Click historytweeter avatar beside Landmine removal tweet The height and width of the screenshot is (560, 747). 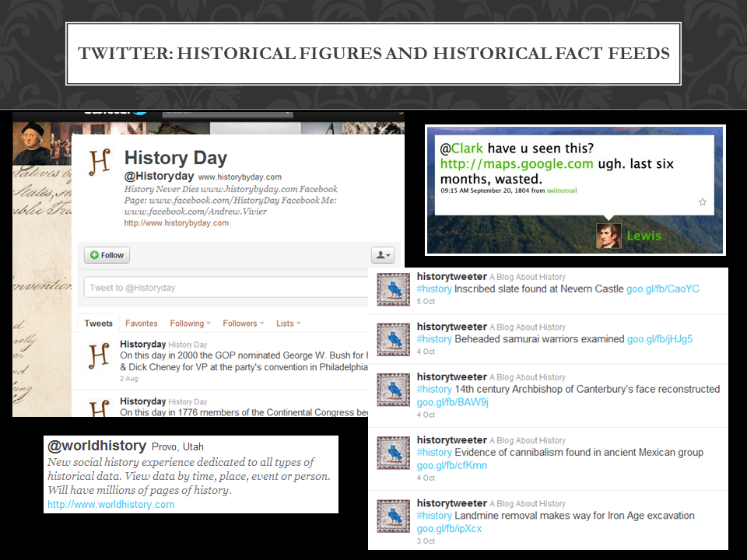(x=393, y=516)
